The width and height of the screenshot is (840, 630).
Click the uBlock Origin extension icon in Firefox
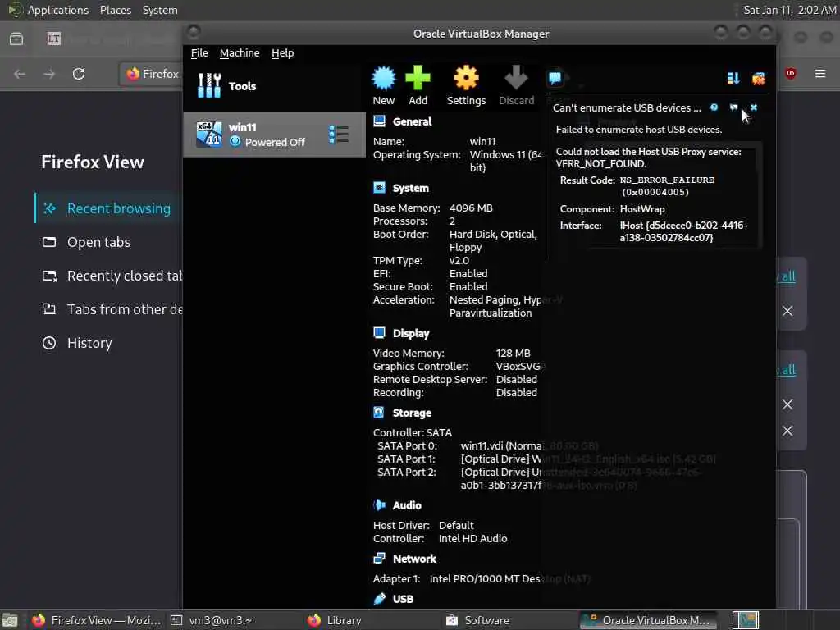pyautogui.click(x=791, y=73)
